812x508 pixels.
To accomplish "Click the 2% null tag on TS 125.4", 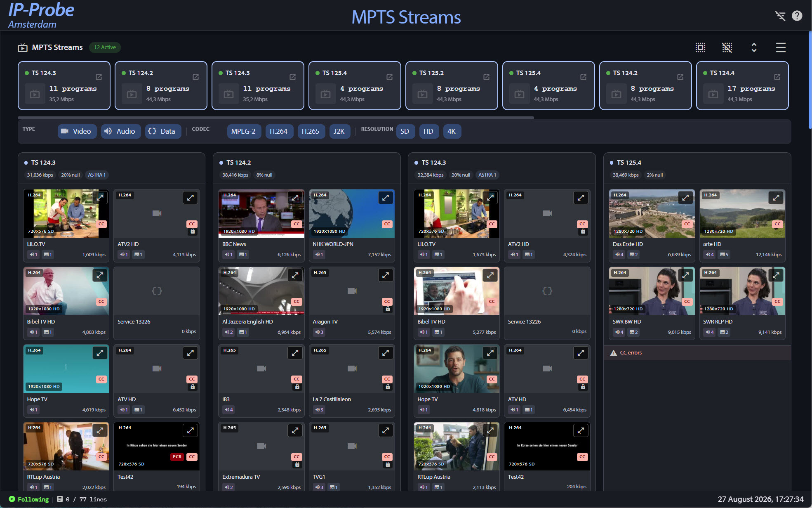I will [654, 175].
